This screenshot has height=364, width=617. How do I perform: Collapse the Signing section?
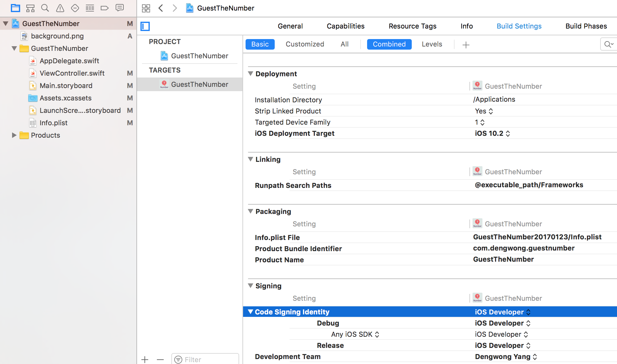(251, 286)
